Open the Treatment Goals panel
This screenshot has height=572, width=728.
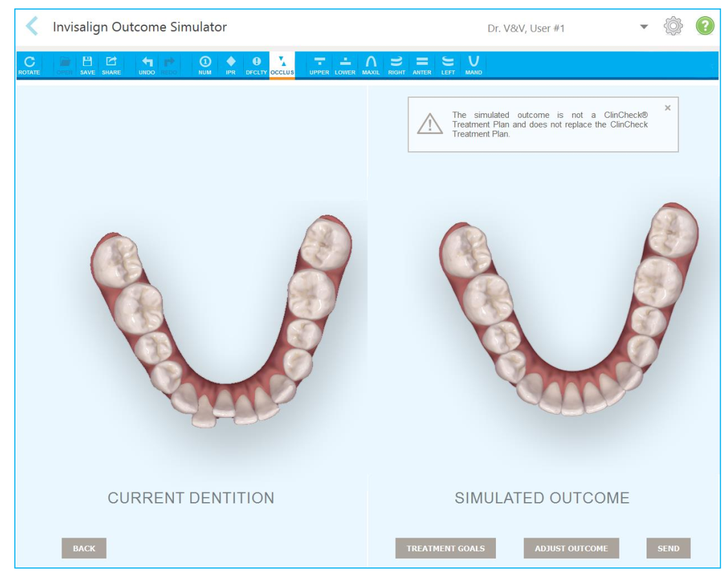pos(445,548)
